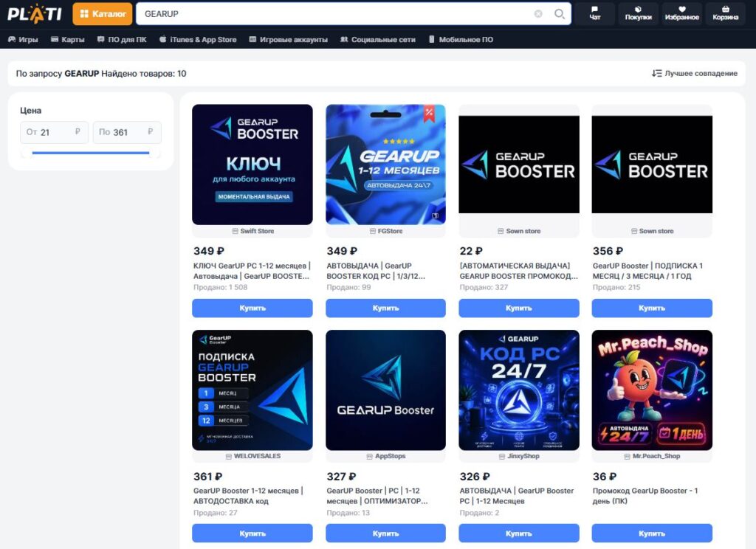Click Купить for the Swift Store key
Viewport: 756px width, 549px height.
pyautogui.click(x=252, y=308)
